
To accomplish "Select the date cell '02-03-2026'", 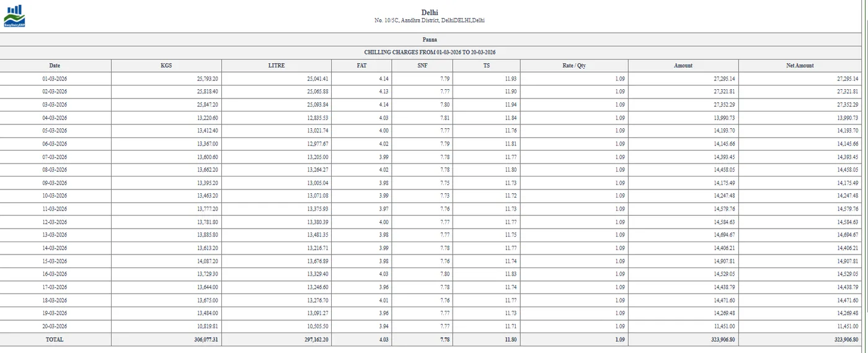I will coord(55,92).
